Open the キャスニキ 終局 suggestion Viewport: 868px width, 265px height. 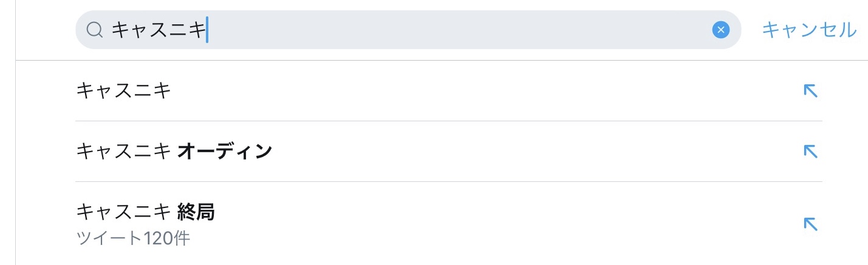click(x=146, y=212)
